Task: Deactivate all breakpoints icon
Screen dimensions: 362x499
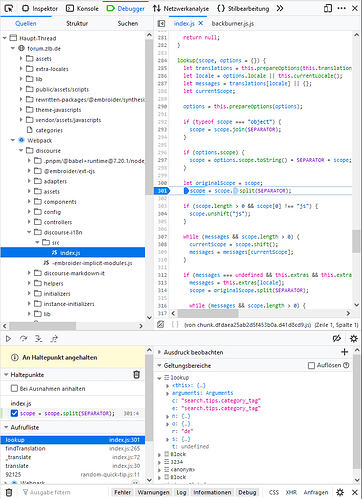Action: (x=337, y=339)
